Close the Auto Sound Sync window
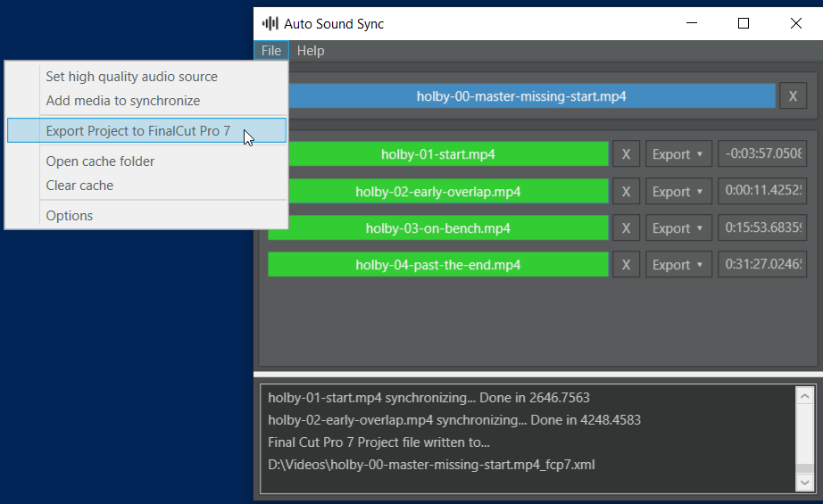 click(795, 23)
